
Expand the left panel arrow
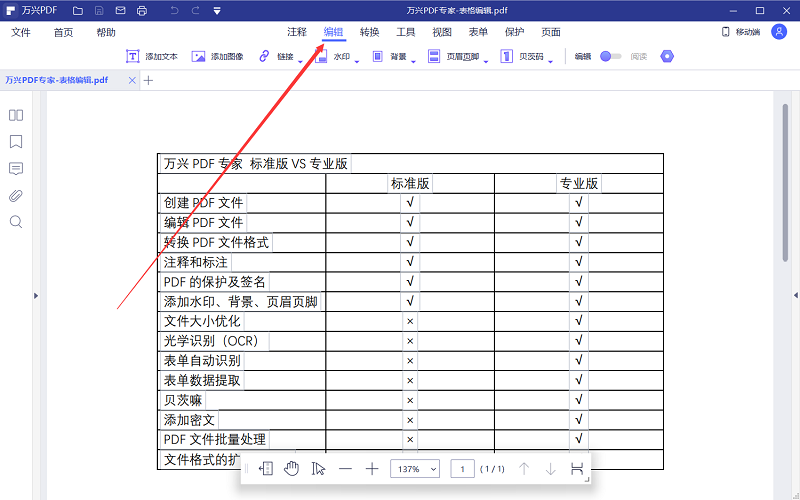[x=36, y=295]
